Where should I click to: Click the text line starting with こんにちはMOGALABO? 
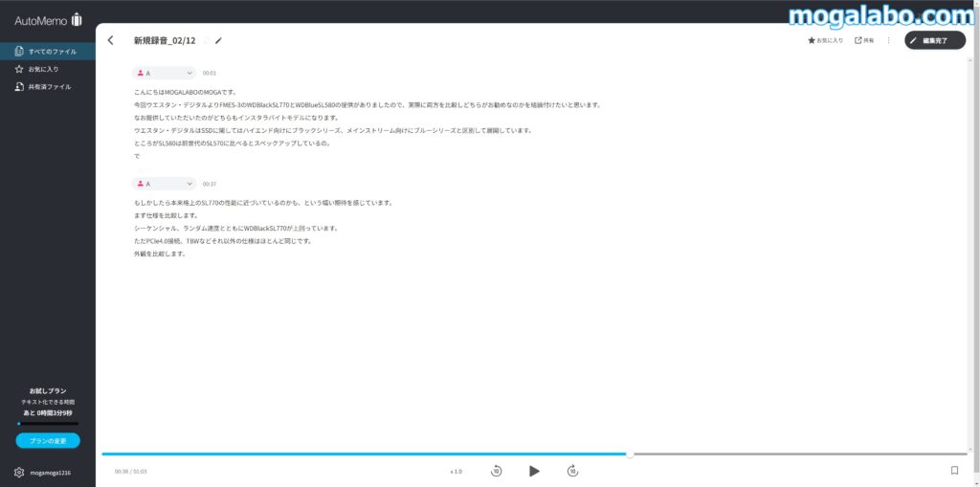186,92
